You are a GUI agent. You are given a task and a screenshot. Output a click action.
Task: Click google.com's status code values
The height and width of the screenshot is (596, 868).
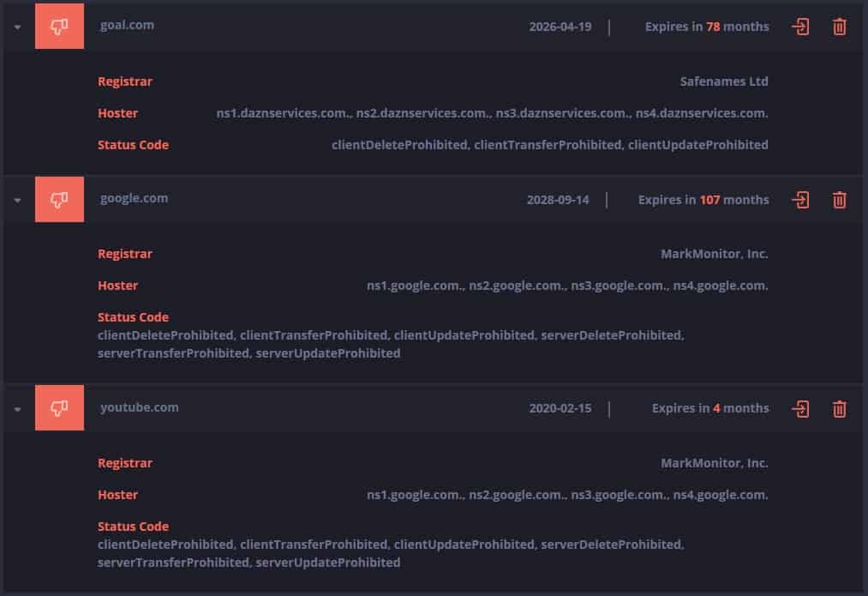(391, 344)
